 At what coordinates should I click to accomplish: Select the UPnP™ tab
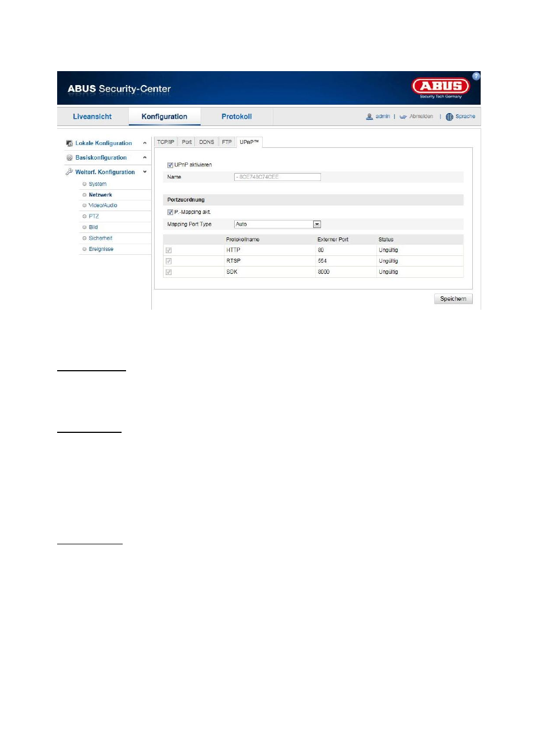pos(249,142)
